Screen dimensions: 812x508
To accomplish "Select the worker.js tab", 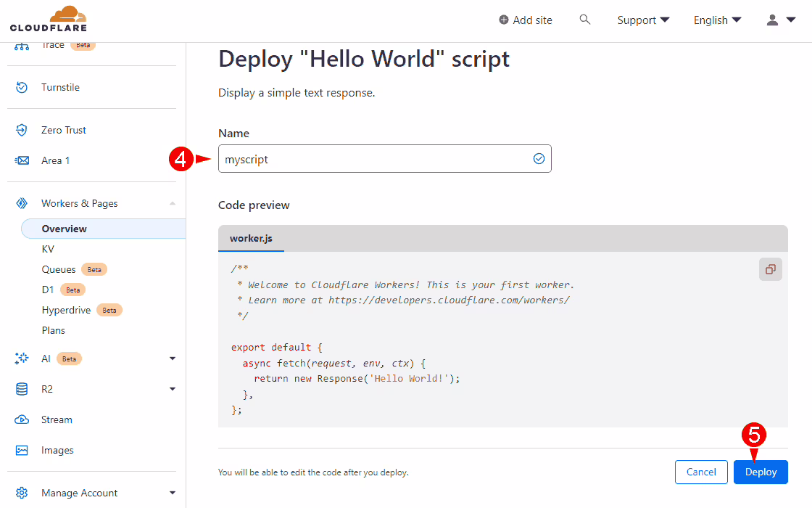I will pyautogui.click(x=251, y=238).
